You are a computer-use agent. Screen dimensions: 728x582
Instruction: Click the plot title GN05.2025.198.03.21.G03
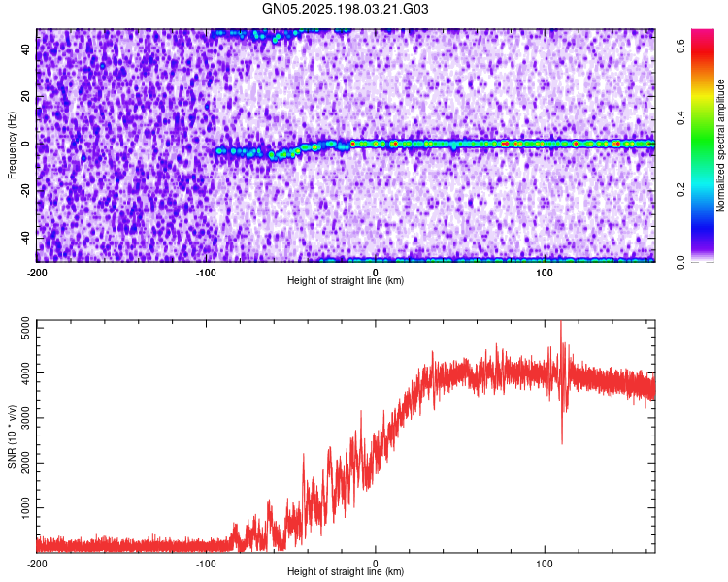point(345,9)
